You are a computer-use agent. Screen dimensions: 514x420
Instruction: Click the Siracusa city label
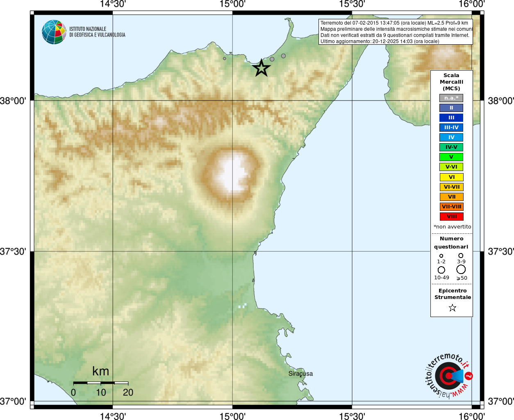(300, 374)
